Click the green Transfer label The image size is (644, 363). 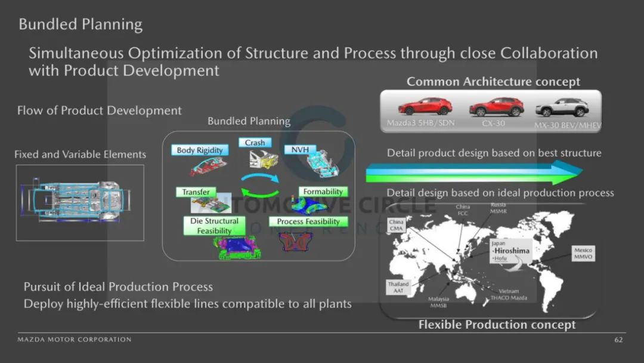tap(196, 192)
